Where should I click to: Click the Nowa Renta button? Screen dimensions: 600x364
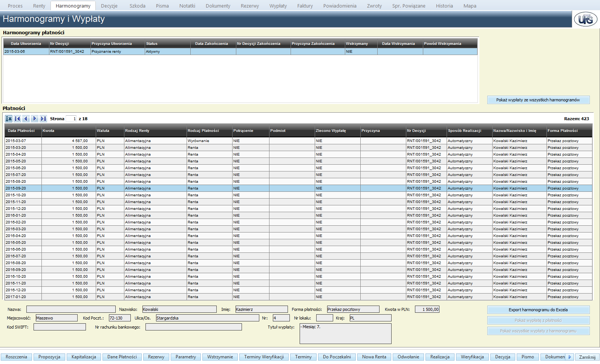[x=374, y=357]
